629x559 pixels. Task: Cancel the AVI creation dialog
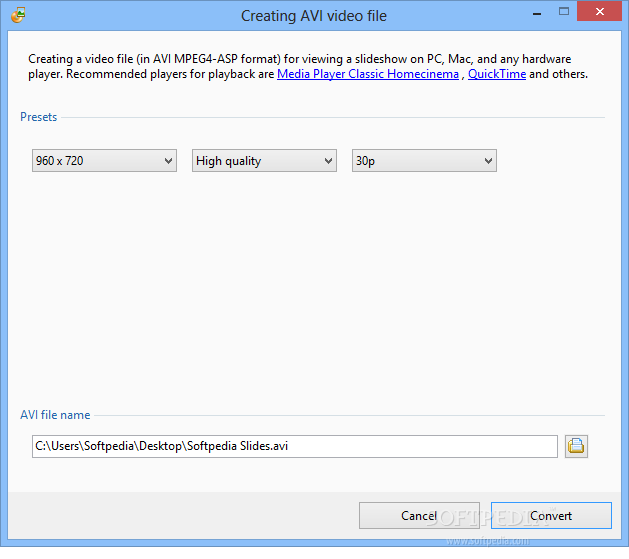pos(419,516)
